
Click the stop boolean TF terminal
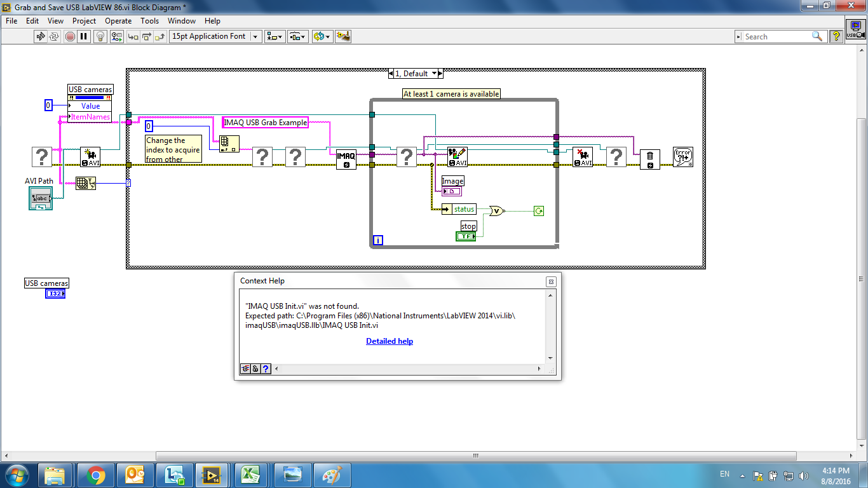466,236
